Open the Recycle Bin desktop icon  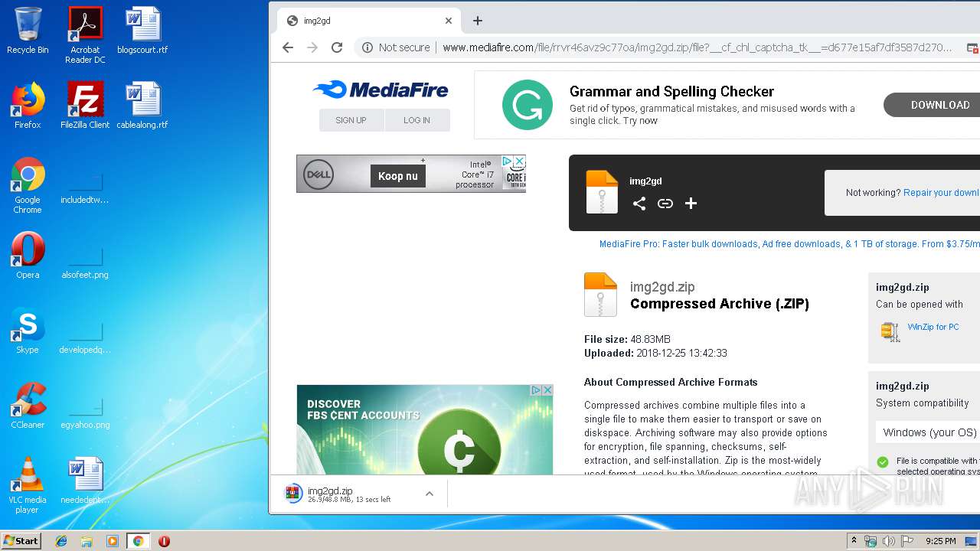(x=28, y=31)
